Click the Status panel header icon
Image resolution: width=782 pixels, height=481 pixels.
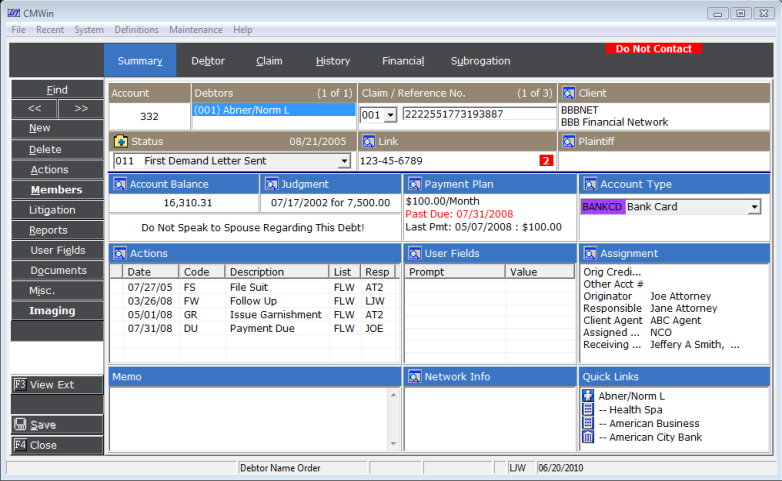[x=121, y=142]
